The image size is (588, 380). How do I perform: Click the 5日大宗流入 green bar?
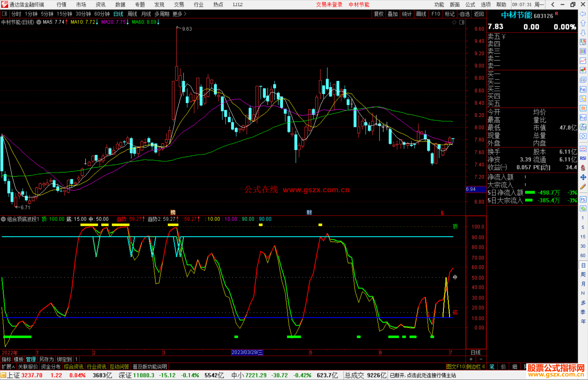529,200
